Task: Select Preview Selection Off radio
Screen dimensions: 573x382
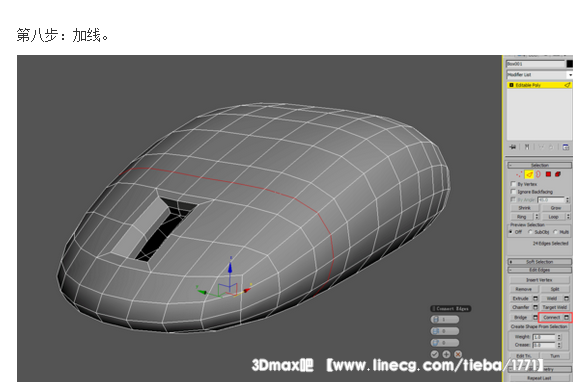Action: (511, 232)
